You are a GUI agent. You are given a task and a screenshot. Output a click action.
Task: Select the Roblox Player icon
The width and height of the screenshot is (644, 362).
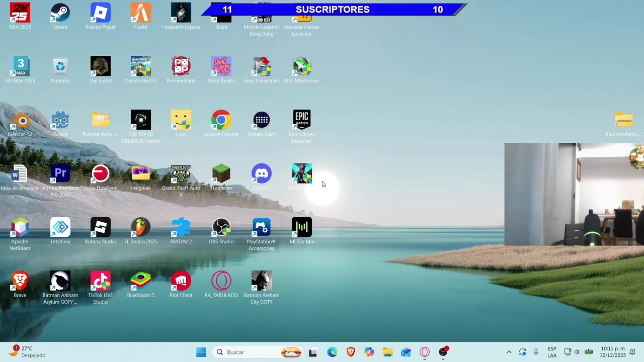tap(101, 13)
